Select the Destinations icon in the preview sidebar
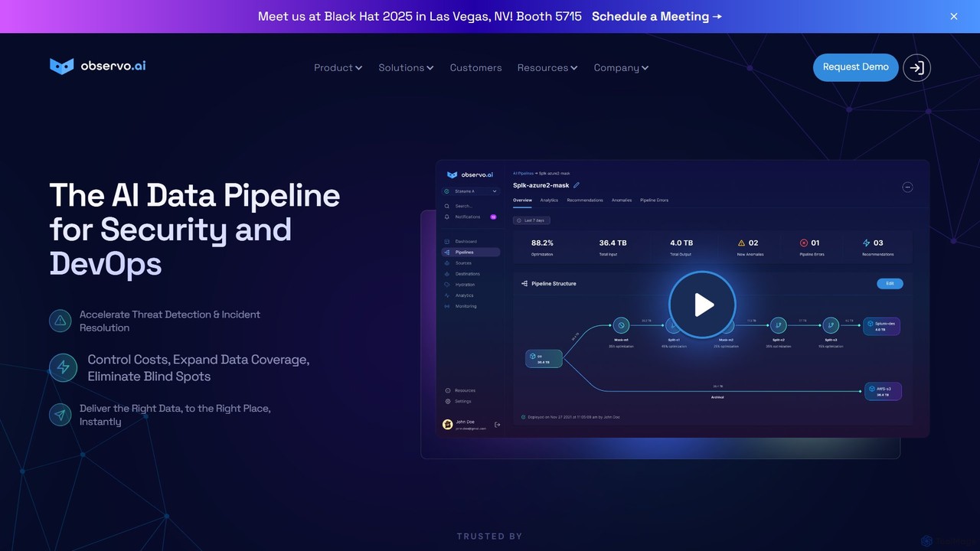The image size is (980, 551). coord(447,273)
